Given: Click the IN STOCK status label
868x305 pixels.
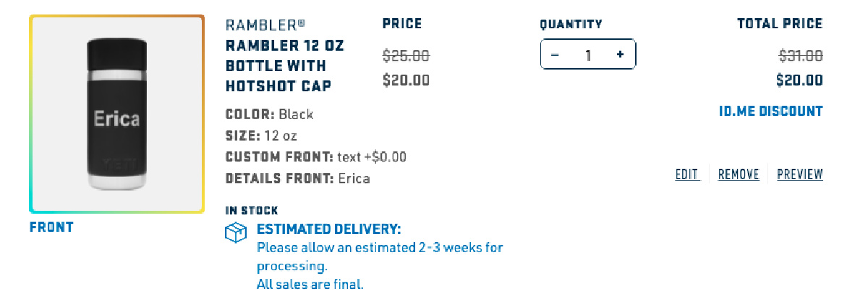Looking at the screenshot, I should click(252, 211).
